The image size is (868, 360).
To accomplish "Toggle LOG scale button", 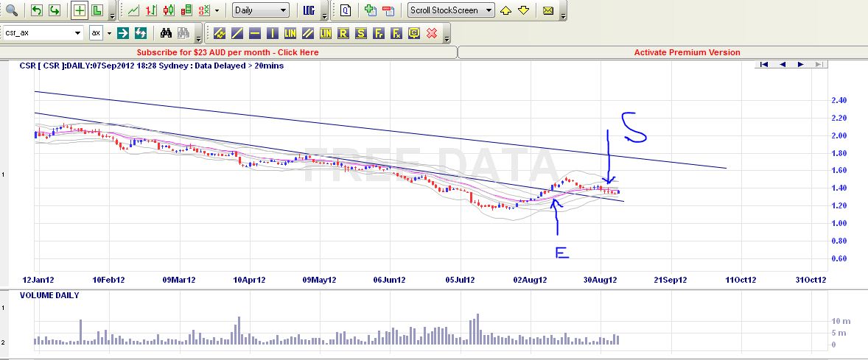I will [x=309, y=10].
